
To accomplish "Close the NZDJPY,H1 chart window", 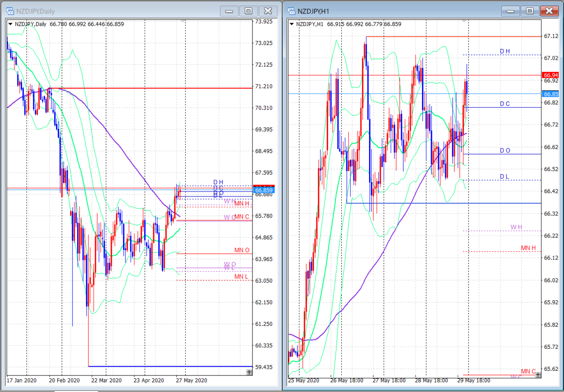I will pyautogui.click(x=549, y=11).
